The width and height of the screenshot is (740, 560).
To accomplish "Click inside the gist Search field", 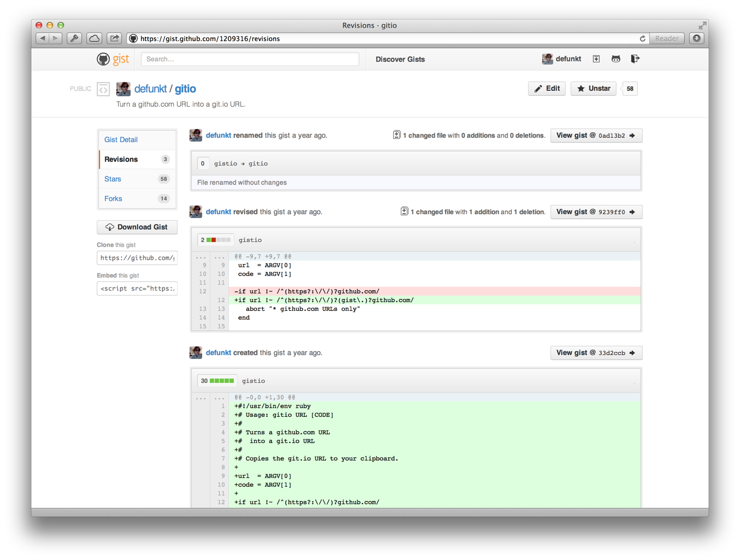I will pyautogui.click(x=250, y=58).
